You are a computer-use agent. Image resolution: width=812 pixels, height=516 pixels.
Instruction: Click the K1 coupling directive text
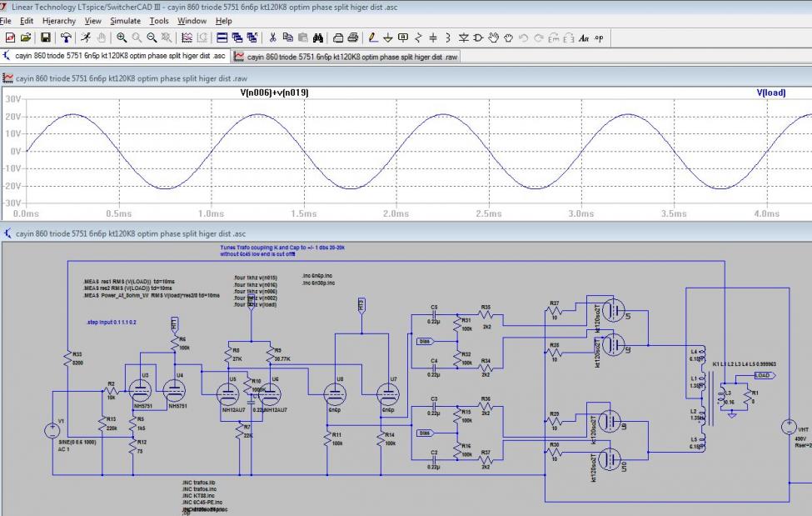[x=745, y=364]
